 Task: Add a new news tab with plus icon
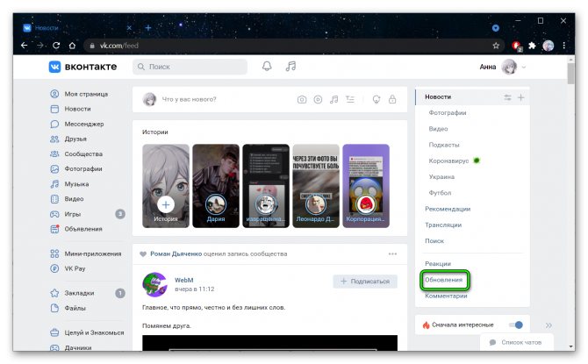click(x=521, y=97)
